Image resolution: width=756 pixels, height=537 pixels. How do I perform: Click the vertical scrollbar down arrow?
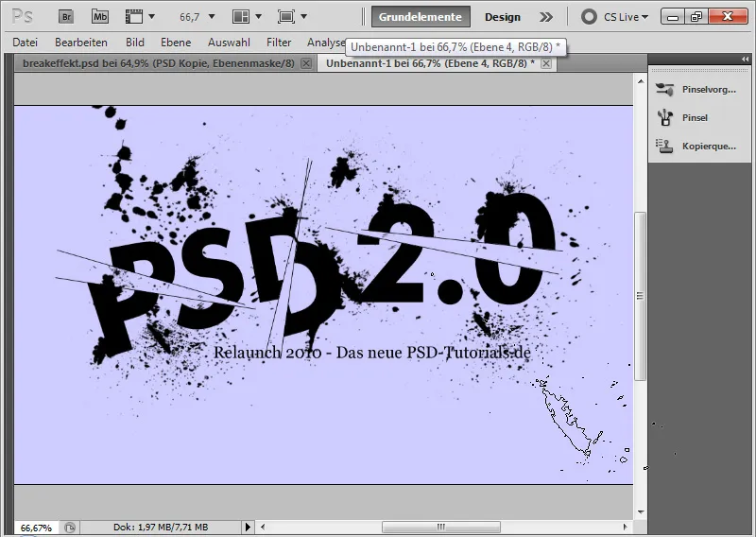pos(641,511)
